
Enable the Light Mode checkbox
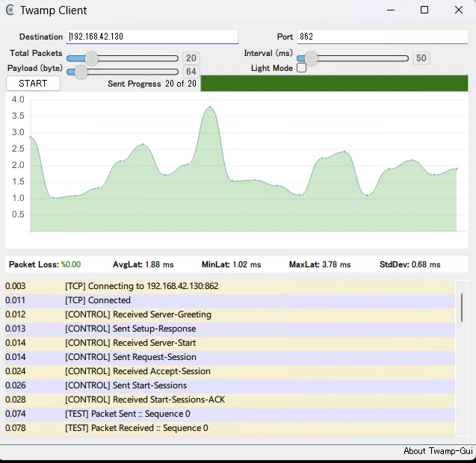click(301, 68)
